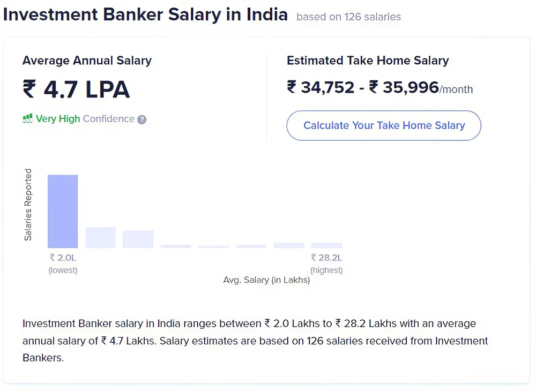Click the Salaries Reported vertical axis label

[x=28, y=205]
